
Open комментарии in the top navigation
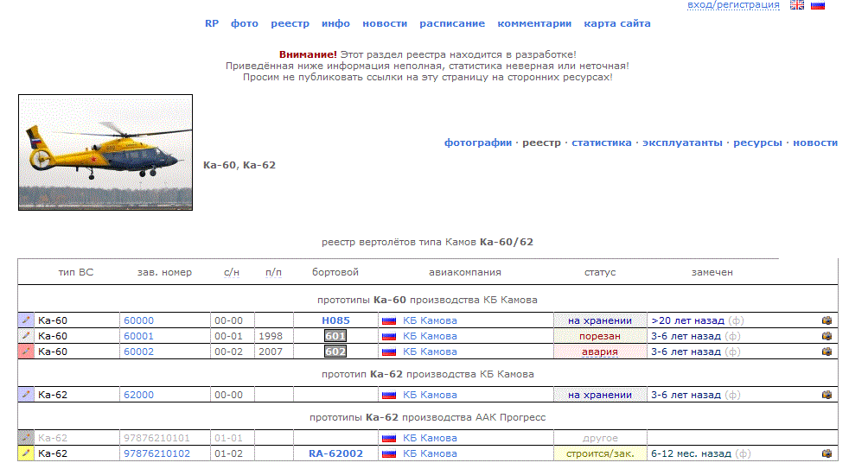[534, 23]
